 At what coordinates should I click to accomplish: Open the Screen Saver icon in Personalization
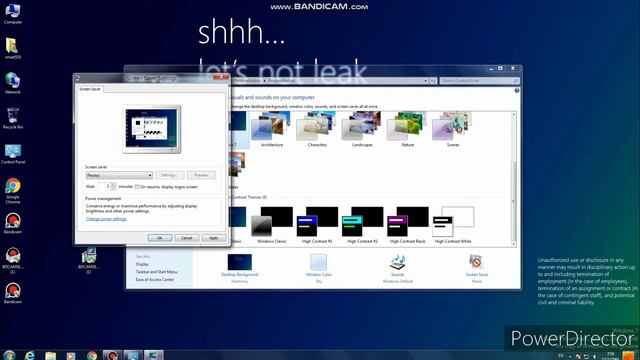coord(476,268)
